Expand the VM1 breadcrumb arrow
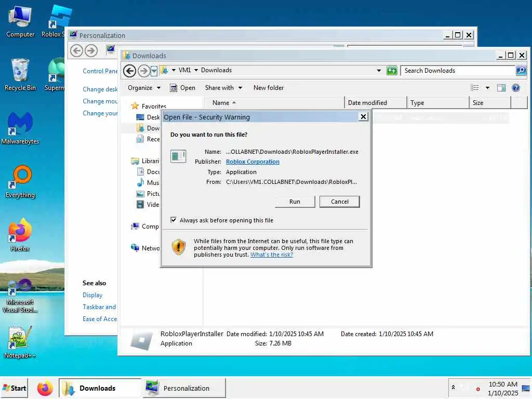 (x=196, y=70)
